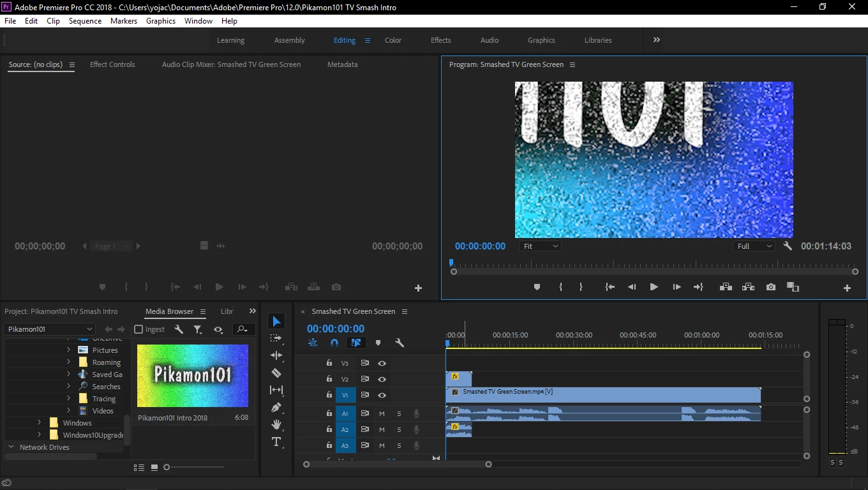Expand the Windows folder
Screen dimensions: 868x490
point(40,423)
